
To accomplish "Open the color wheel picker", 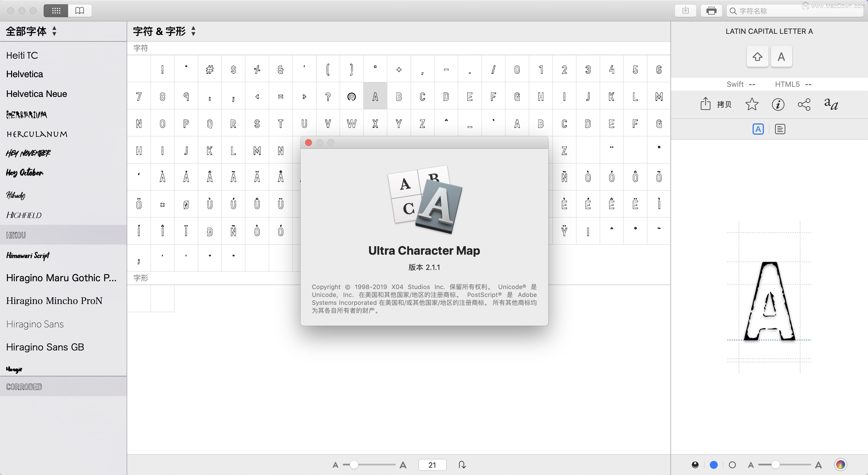I will tap(841, 465).
